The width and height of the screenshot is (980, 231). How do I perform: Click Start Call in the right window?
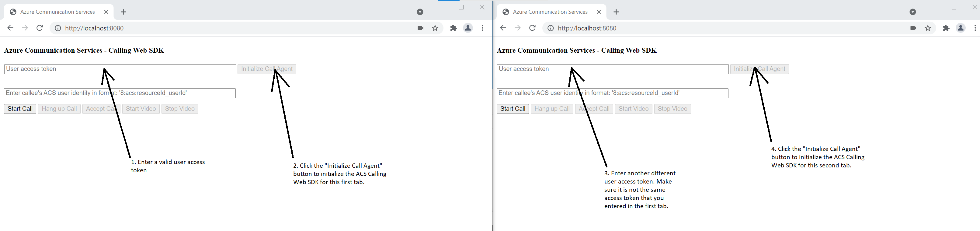(x=513, y=109)
